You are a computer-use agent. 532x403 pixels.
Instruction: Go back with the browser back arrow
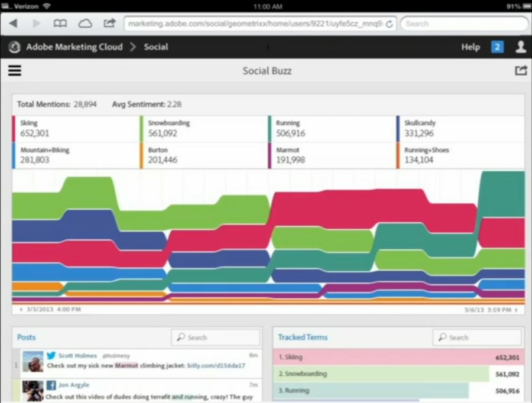[14, 24]
